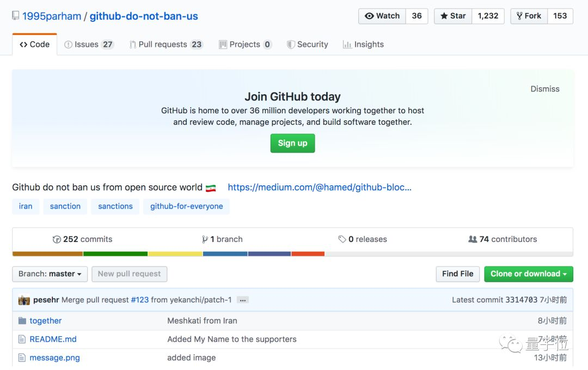
Task: Click the message.png file icon
Action: tap(22, 358)
